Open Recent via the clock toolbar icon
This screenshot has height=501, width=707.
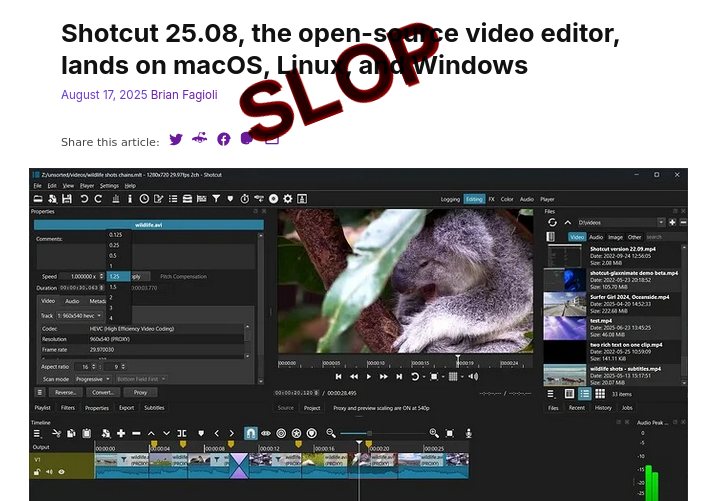coord(144,199)
